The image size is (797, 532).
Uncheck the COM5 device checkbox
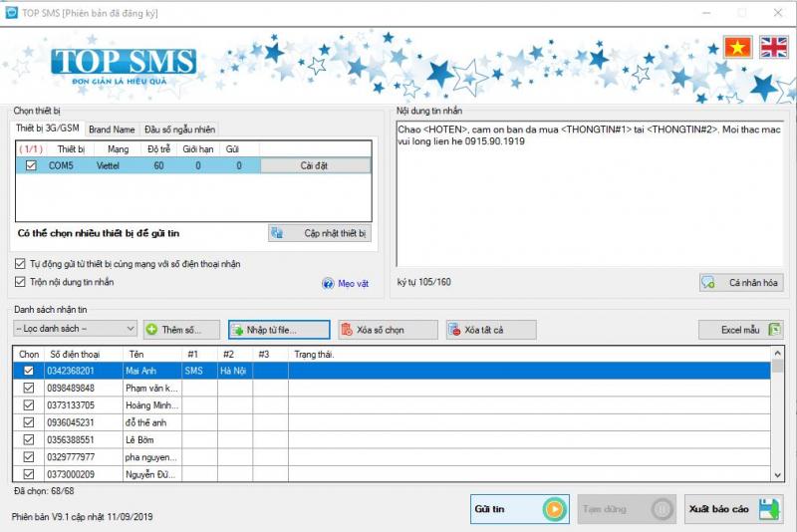coord(31,165)
